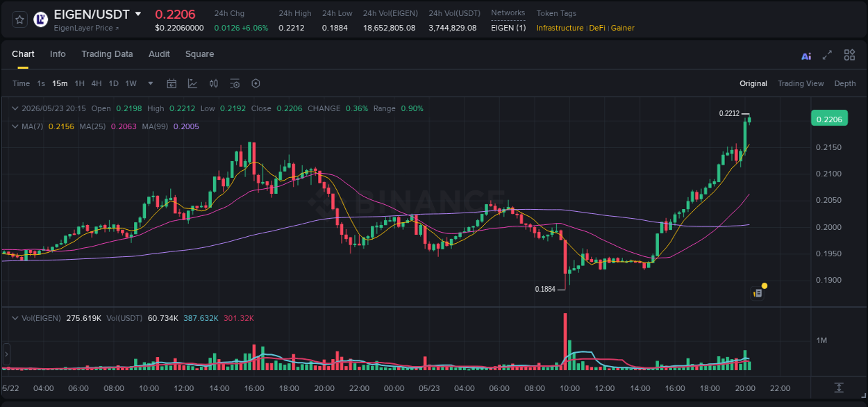Click the red 0.2206 last price
The width and height of the screenshot is (868, 407).
(x=175, y=14)
